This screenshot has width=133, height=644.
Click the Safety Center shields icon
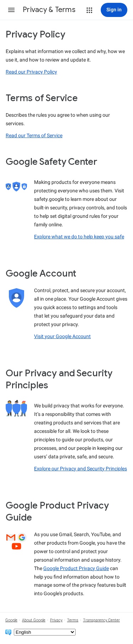point(16,186)
